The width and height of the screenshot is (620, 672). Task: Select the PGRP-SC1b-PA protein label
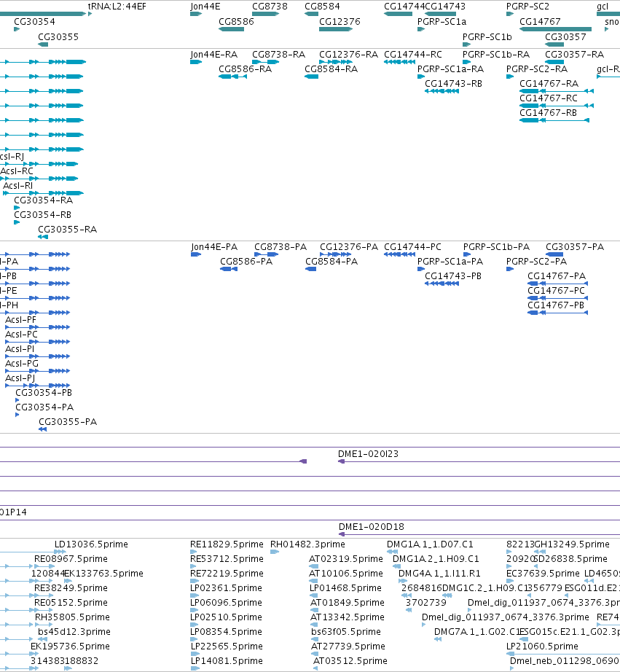tap(496, 247)
